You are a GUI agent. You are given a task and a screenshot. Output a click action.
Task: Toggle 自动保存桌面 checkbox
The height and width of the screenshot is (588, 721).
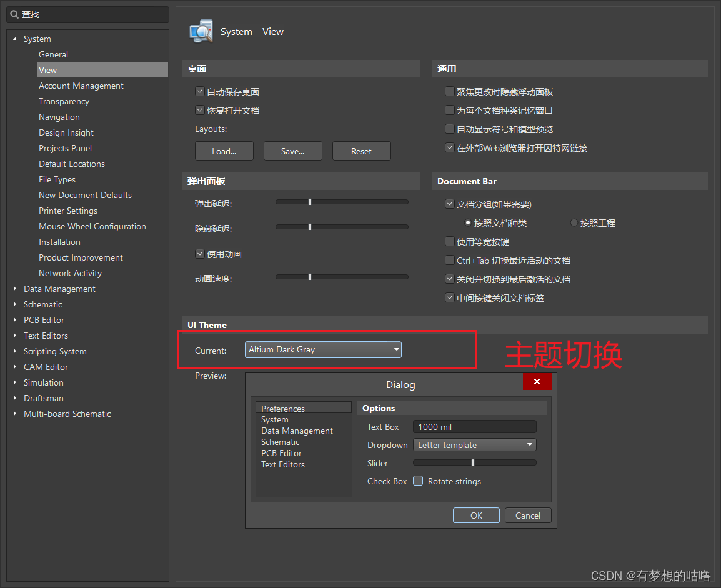click(199, 91)
